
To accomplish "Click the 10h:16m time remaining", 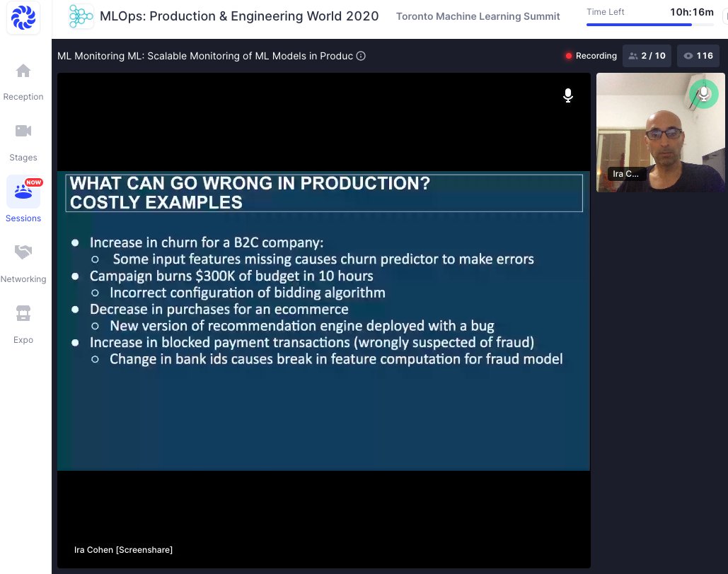I will [x=692, y=12].
